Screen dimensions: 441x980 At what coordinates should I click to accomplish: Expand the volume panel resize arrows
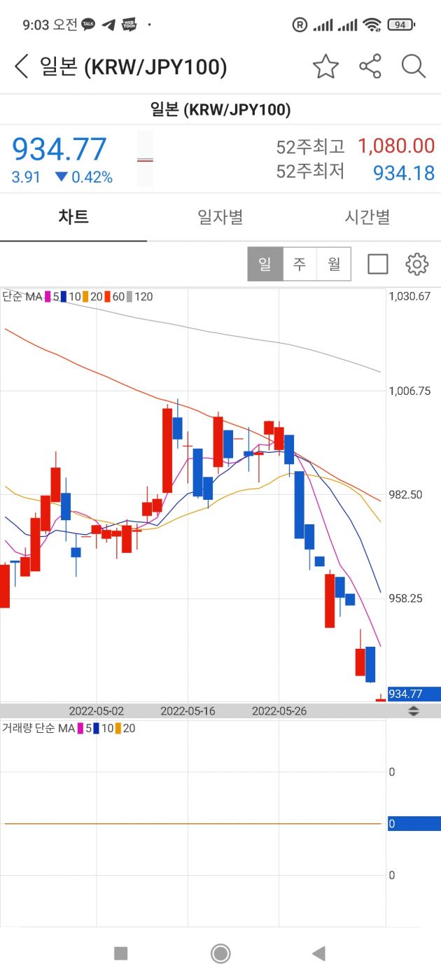(414, 711)
